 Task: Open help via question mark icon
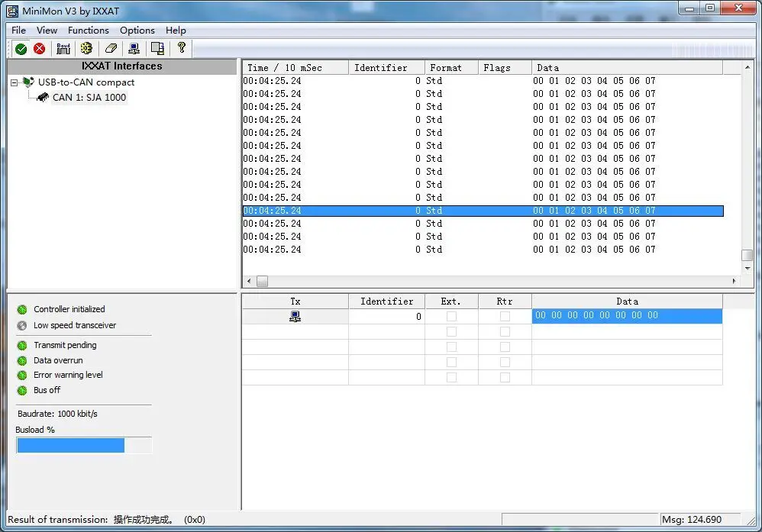(182, 47)
